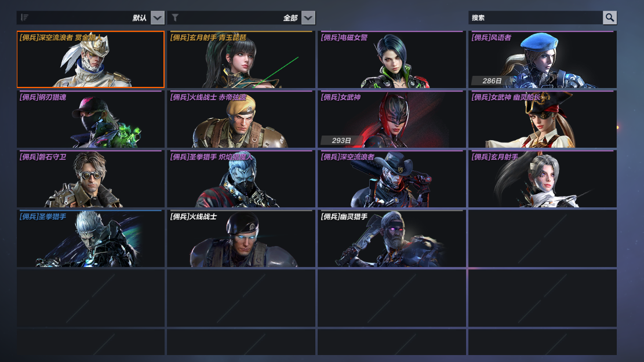The image size is (644, 362).
Task: Select the 幽灵猎手 character card
Action: tap(392, 239)
